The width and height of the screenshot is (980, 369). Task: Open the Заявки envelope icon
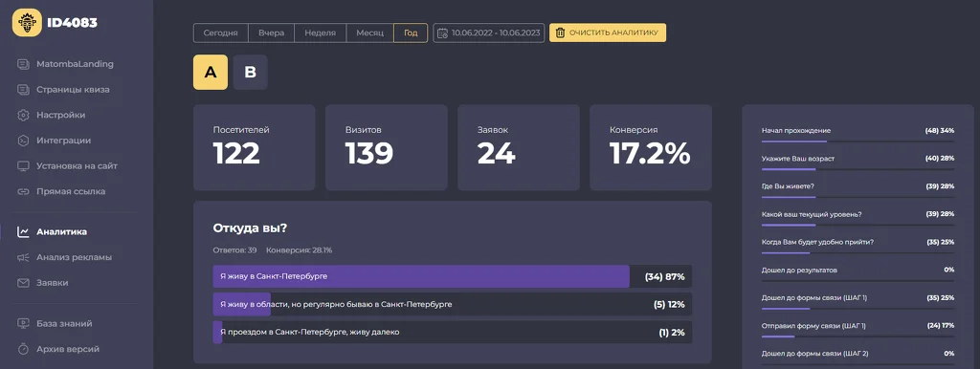pos(23,283)
